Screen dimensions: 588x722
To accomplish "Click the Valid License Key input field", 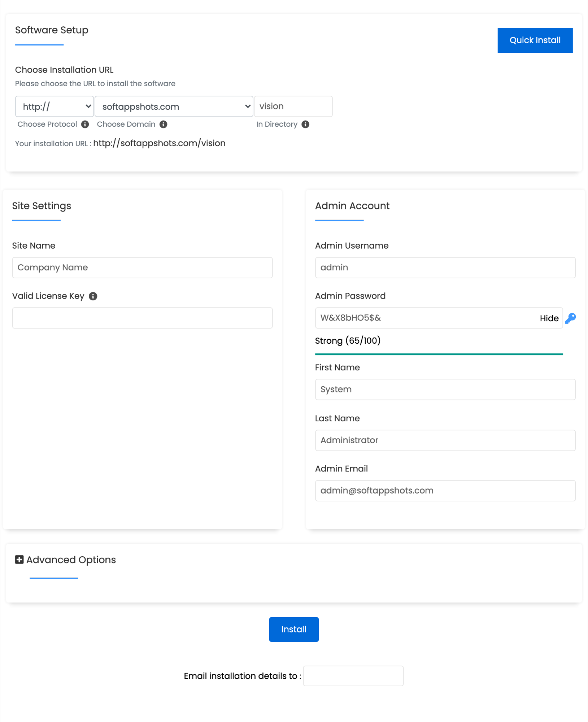I will coord(142,318).
